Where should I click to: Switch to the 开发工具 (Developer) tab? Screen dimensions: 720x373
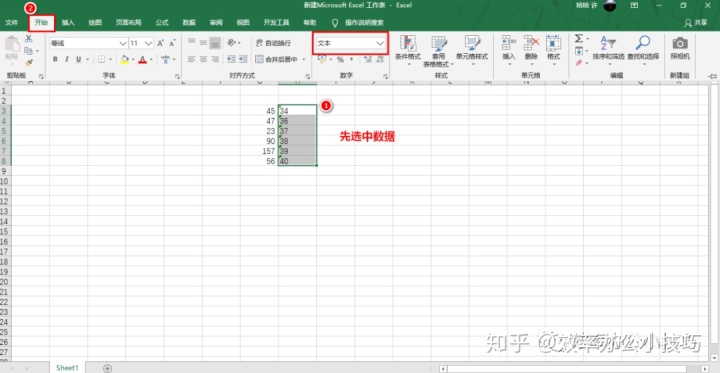pos(276,23)
